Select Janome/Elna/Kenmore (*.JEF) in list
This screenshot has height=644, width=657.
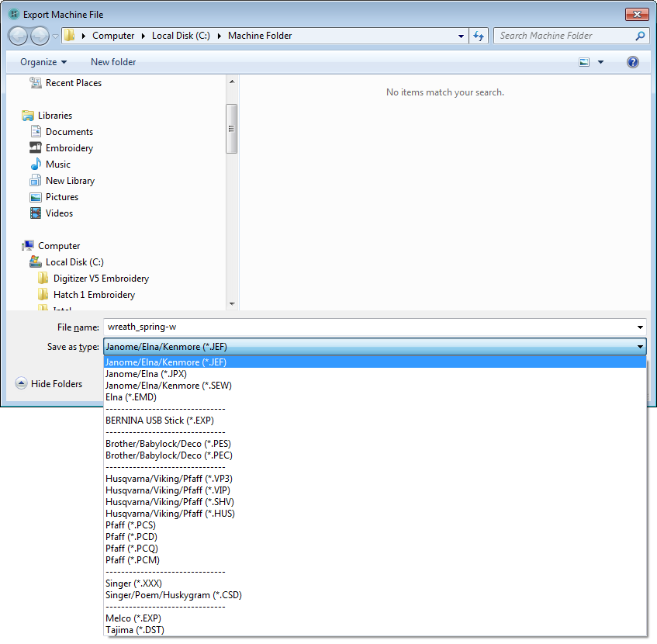point(375,362)
